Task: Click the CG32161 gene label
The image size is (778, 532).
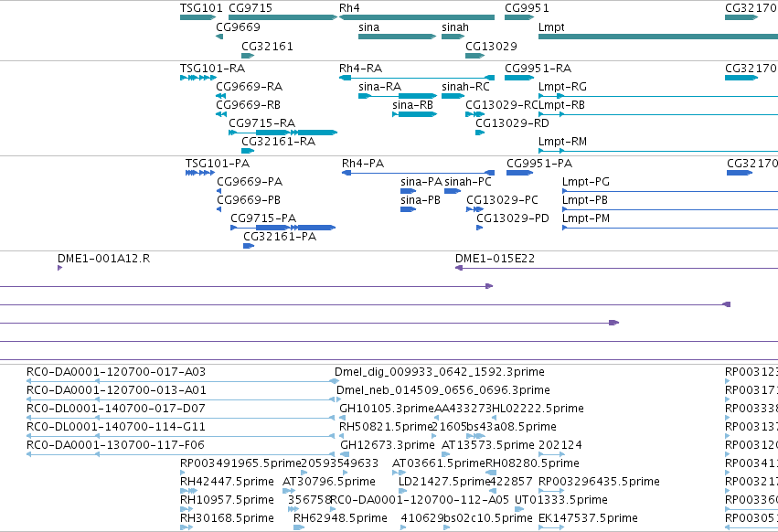Action: coord(268,46)
